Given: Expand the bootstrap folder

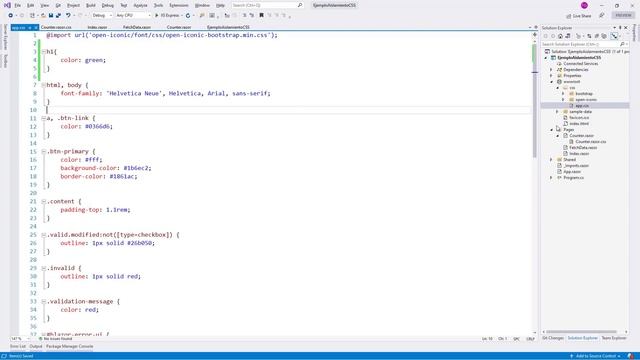Looking at the screenshot, I should [x=564, y=94].
